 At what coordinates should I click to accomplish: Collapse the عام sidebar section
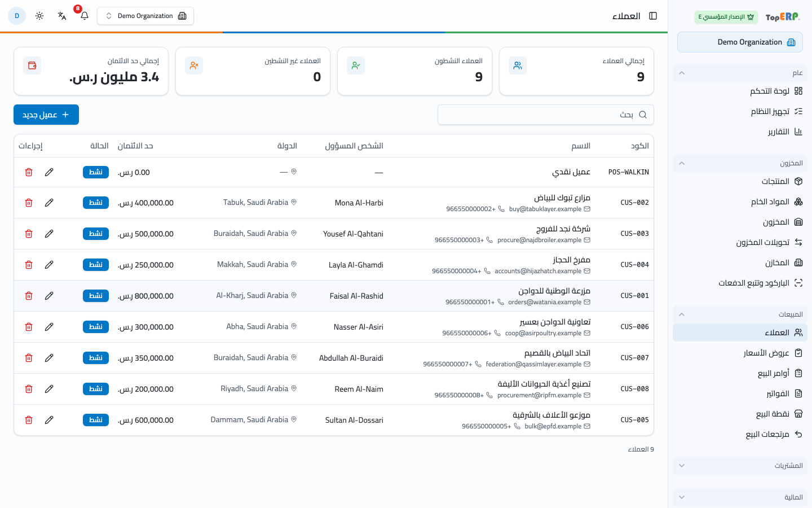click(740, 73)
